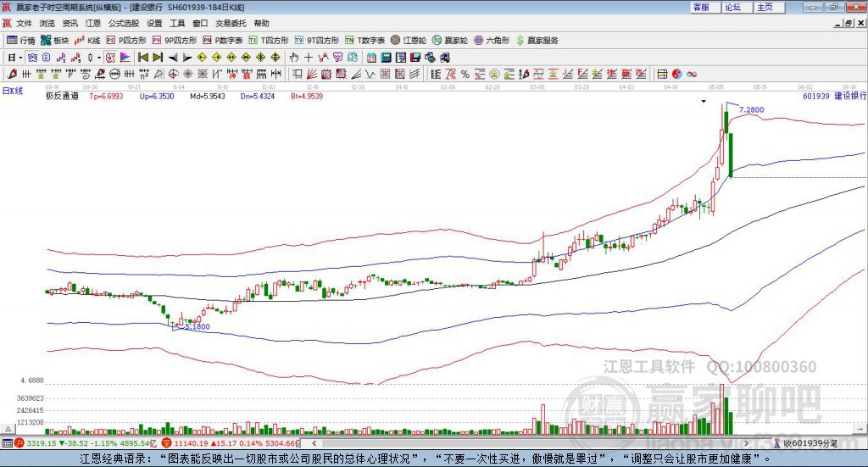Click the 极反通道 indicator name
The image size is (868, 467).
(x=62, y=96)
